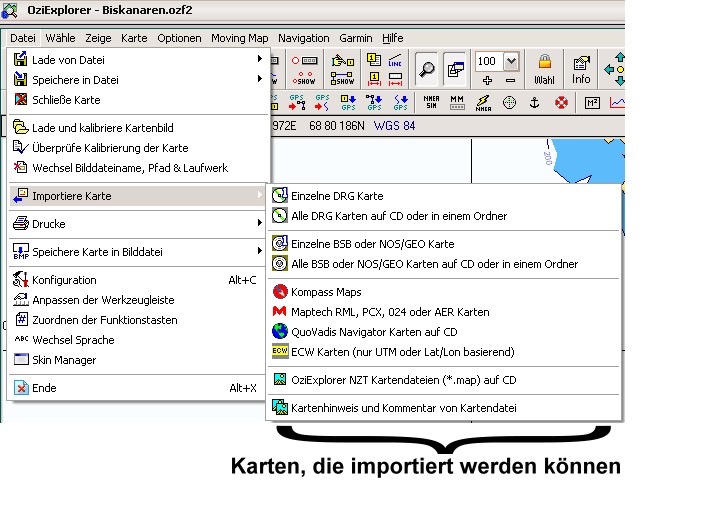Click the 100 zoom value field
The height and width of the screenshot is (525, 719).
click(x=489, y=61)
